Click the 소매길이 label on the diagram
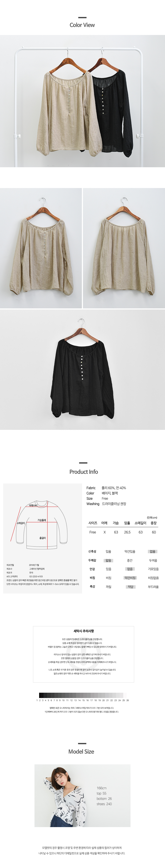This screenshot has width=165, height=868. coord(21,523)
